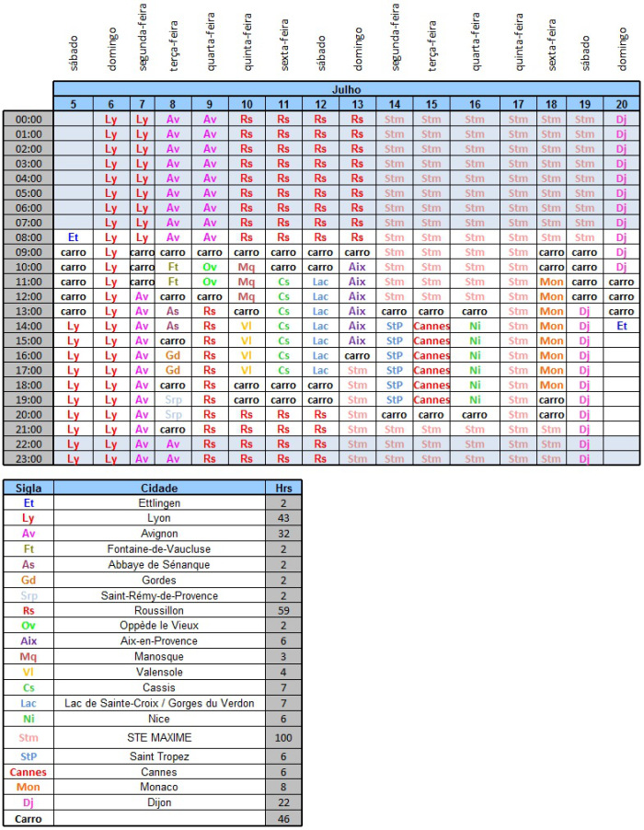
Task: Select the 'Cidade' legend header
Action: pos(159,488)
